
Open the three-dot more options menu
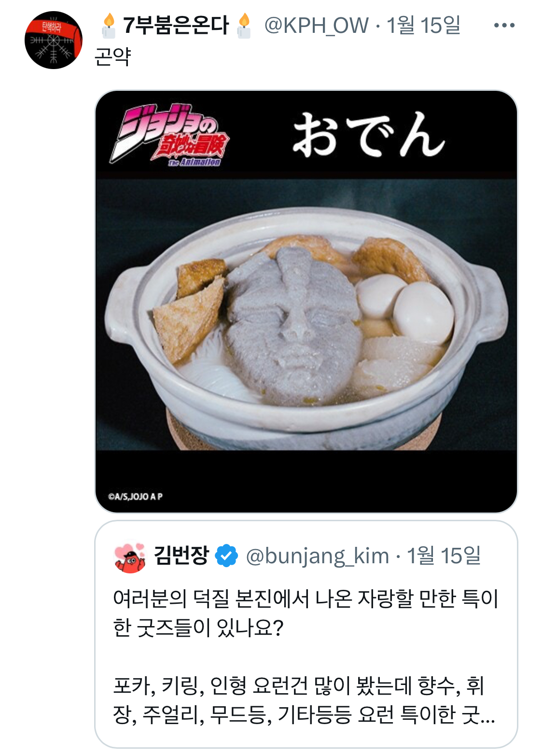504,25
